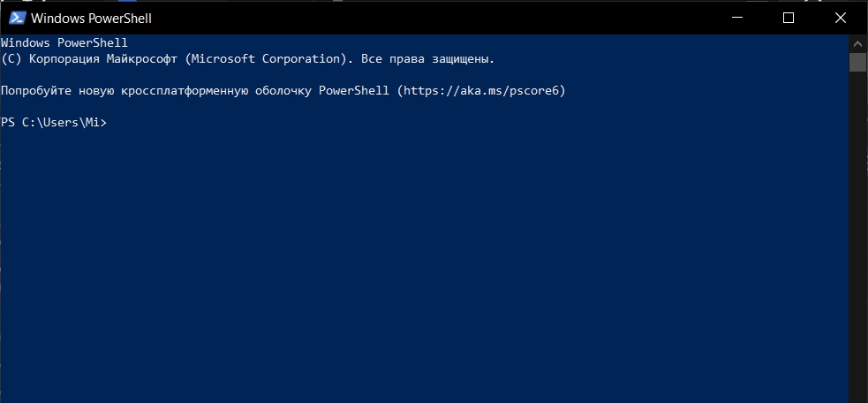Screen dimensions: 868x403
Task: Click "Все права защищены" text
Action: coord(426,58)
